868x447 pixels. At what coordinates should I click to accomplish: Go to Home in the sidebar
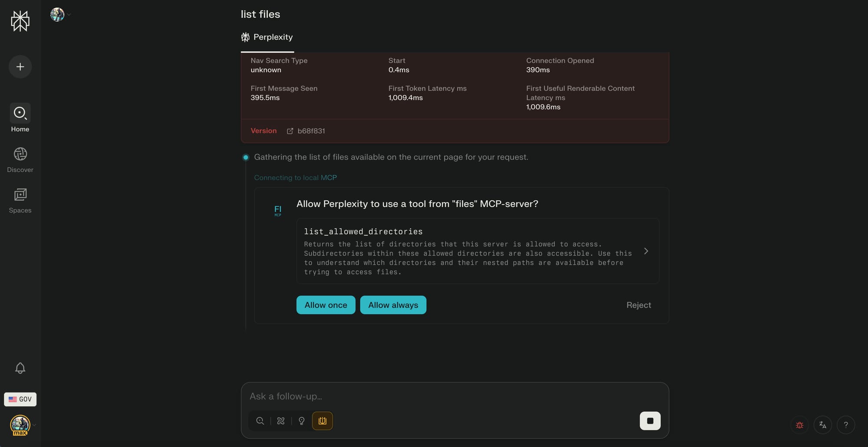click(20, 118)
